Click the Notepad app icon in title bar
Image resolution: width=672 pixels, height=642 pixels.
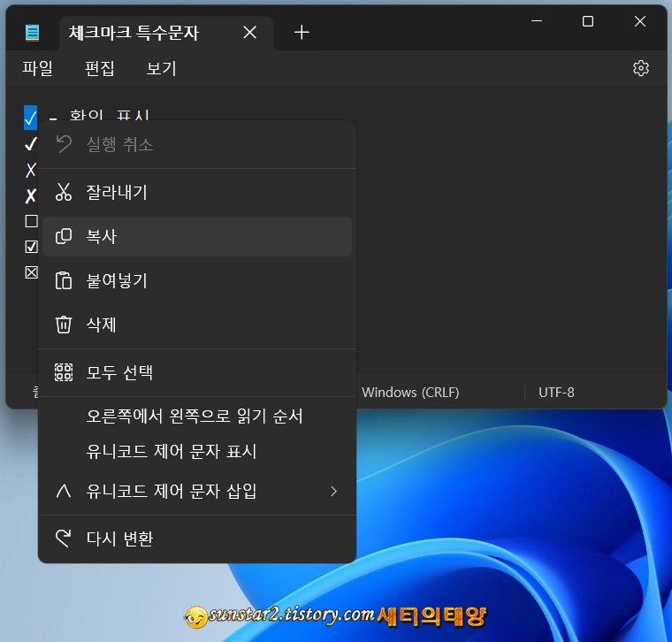(32, 33)
